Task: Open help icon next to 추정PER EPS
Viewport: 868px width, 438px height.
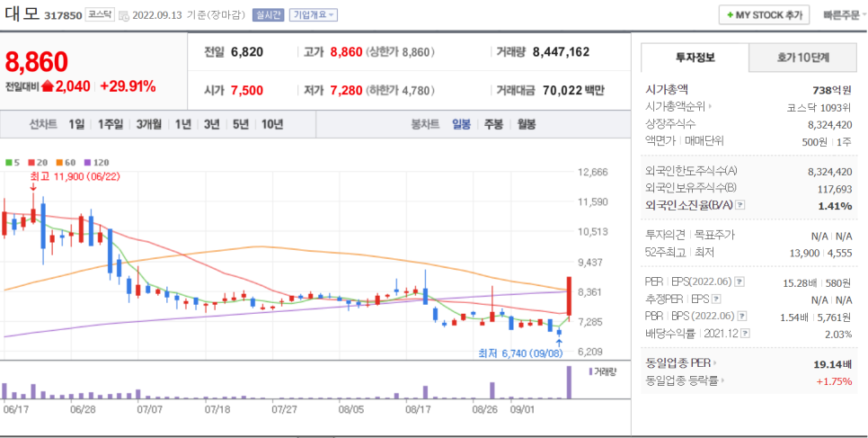Action: pyautogui.click(x=716, y=299)
